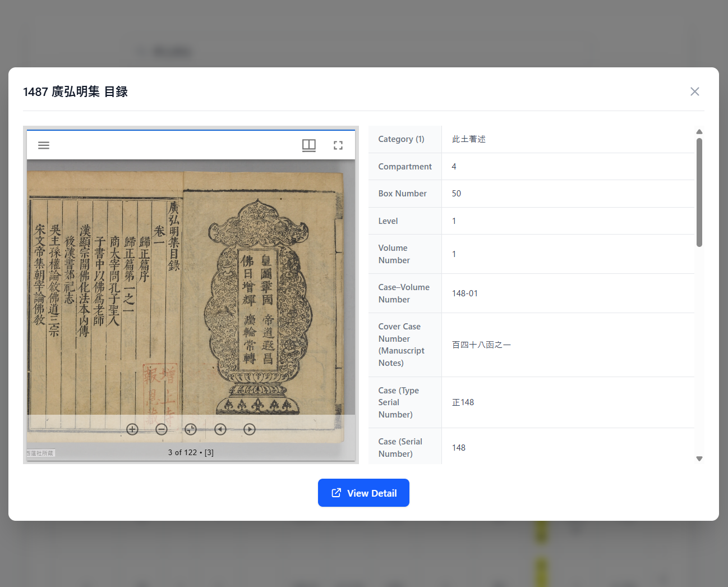728x587 pixels.
Task: Enter fullscreen mode in the viewer
Action: tap(338, 145)
